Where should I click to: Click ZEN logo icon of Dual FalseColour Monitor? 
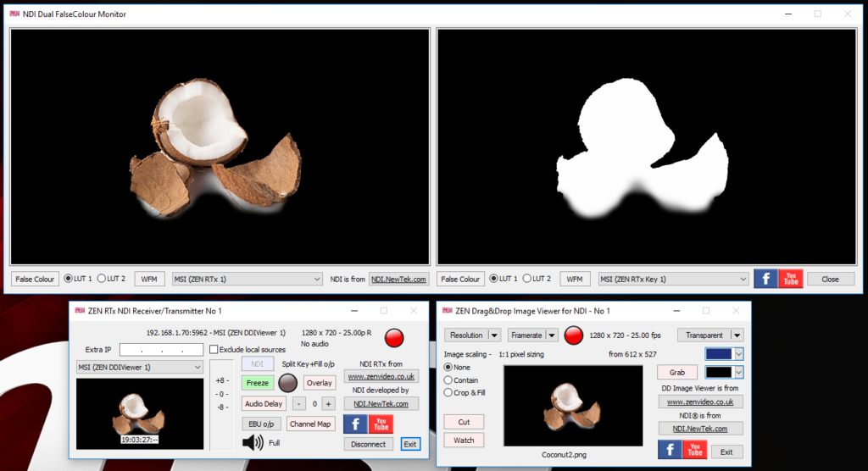14,14
